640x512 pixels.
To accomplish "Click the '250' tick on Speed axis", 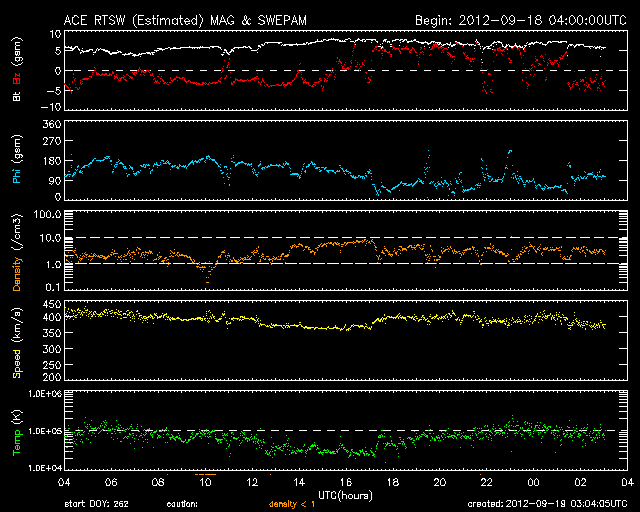I will 52,365.
